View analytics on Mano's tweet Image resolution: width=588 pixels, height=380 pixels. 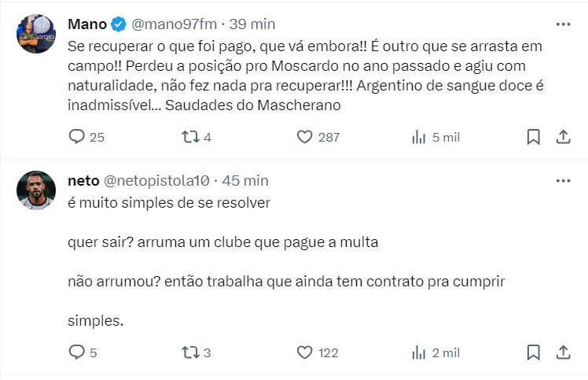pos(419,137)
